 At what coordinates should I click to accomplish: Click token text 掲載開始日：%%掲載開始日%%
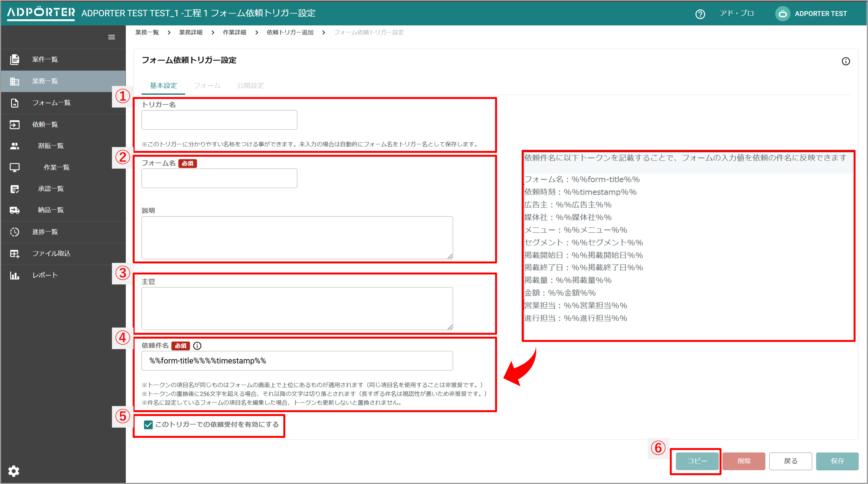[x=584, y=255]
